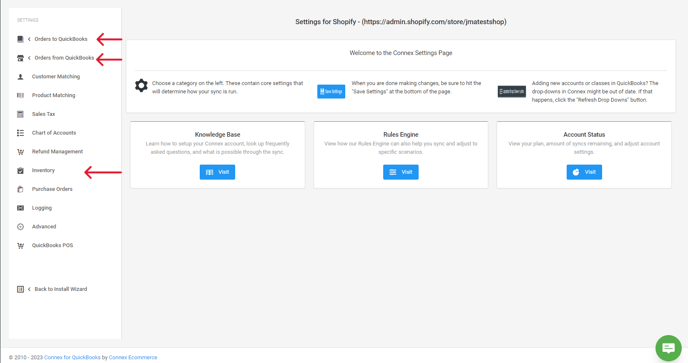The height and width of the screenshot is (363, 688).
Task: Open Chart of Accounts settings
Action: (54, 133)
